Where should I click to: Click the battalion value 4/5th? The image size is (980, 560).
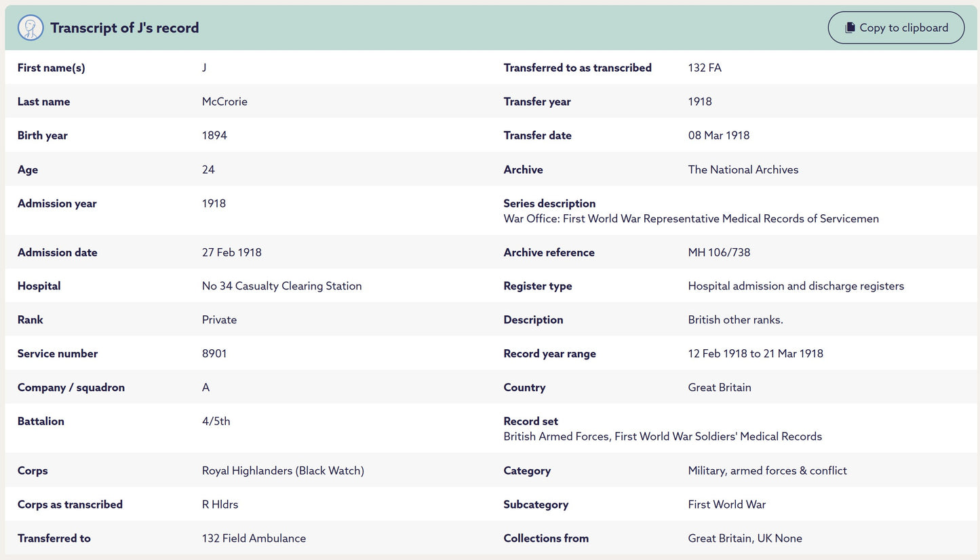tap(216, 422)
